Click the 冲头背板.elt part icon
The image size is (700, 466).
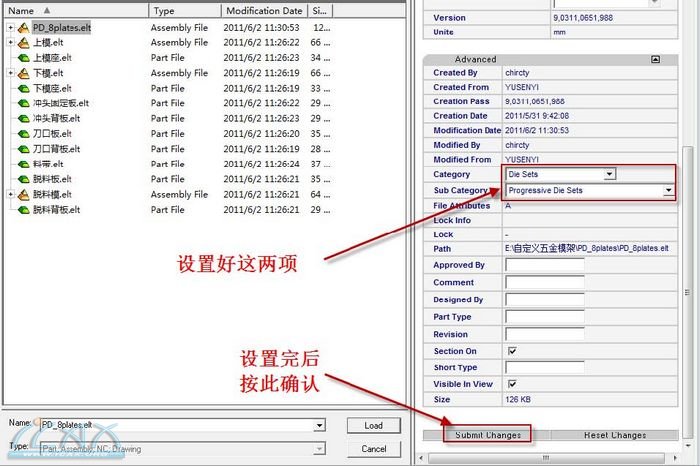click(x=23, y=119)
